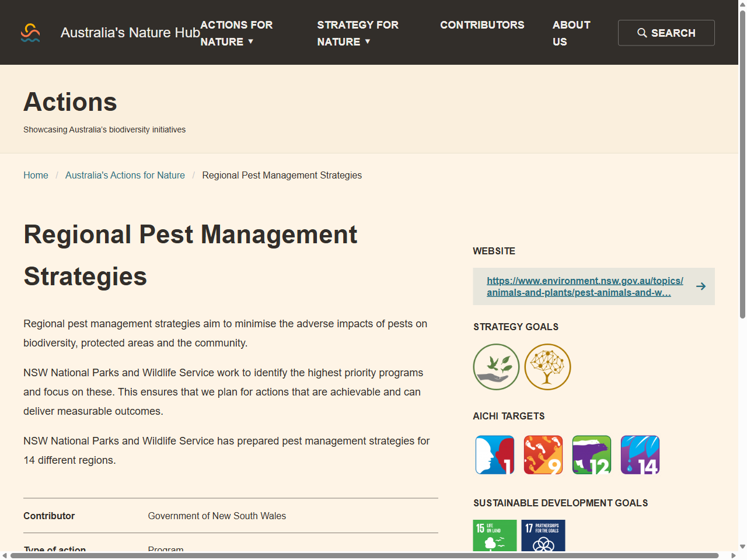The height and width of the screenshot is (560, 747).
Task: Expand the Strategy for Nature dropdown menu
Action: click(x=358, y=33)
